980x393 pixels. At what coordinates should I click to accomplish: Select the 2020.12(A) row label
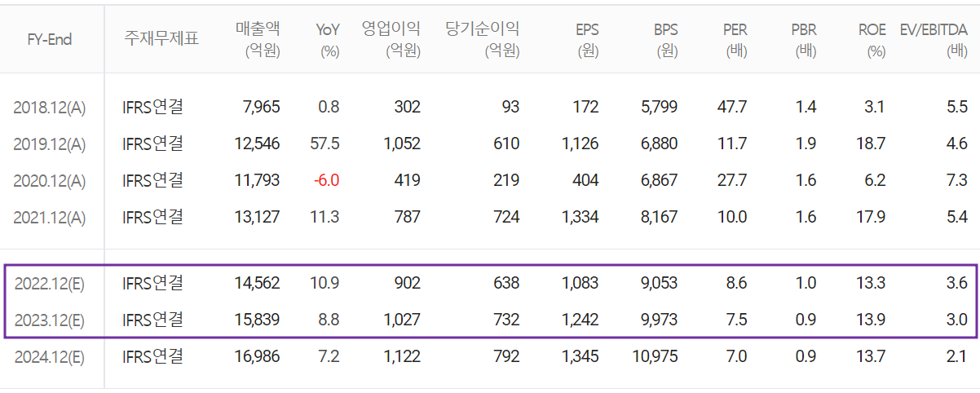pyautogui.click(x=50, y=181)
